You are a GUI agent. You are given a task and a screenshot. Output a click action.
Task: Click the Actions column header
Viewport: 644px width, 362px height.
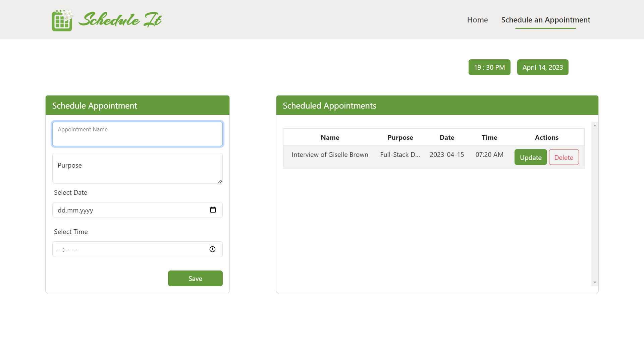[546, 137]
